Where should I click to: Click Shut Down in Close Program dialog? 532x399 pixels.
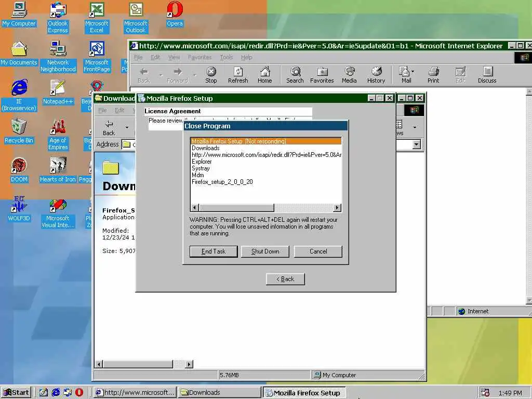265,251
